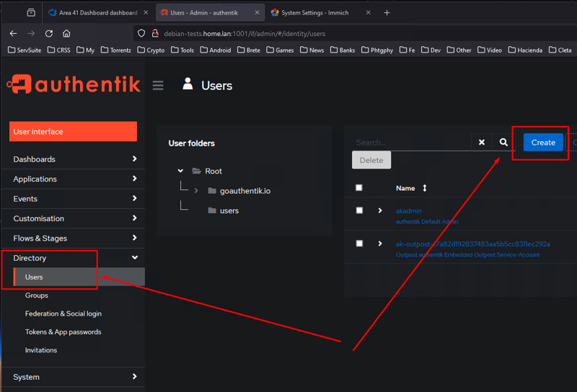The width and height of the screenshot is (577, 392).
Task: Click the authentik logo
Action: [74, 84]
